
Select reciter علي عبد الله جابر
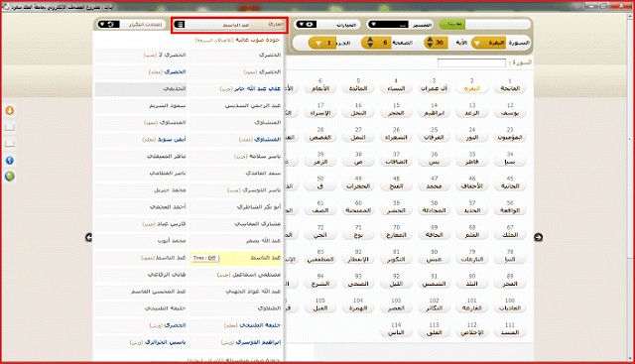click(x=236, y=88)
